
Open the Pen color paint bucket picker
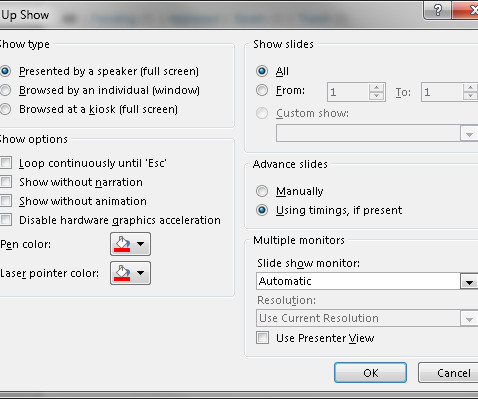[130, 244]
